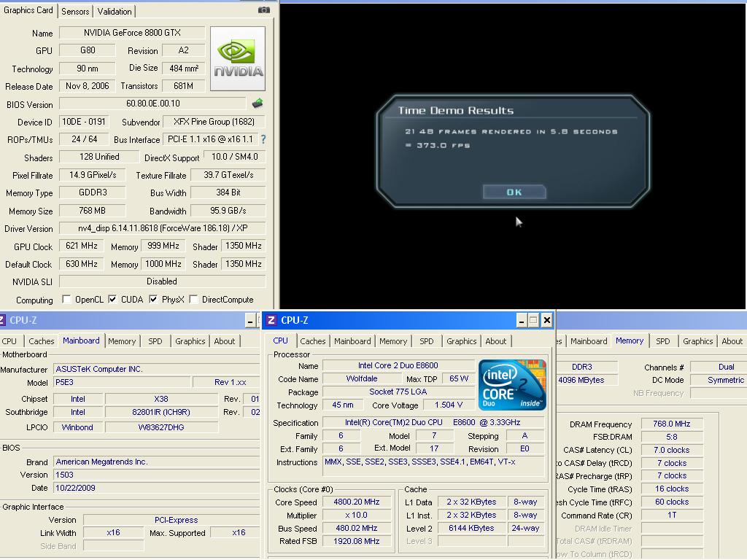Viewport: 747px width, 560px height.
Task: Select Graphics tab in right CPU-Z window
Action: (698, 341)
